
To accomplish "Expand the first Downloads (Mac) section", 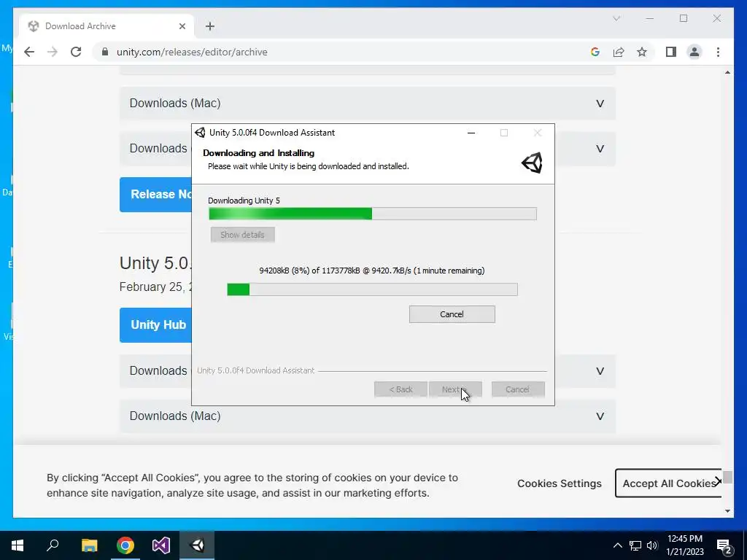I will coord(368,104).
